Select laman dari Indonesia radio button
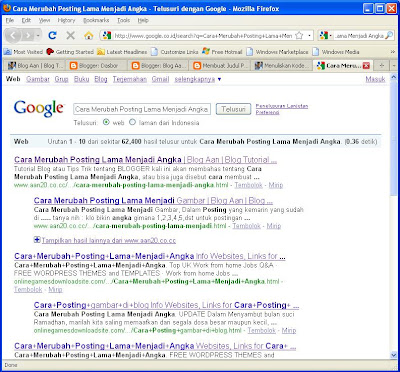The height and width of the screenshot is (372, 400). (132, 122)
